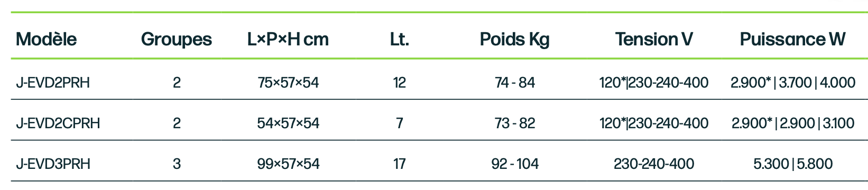
Task: Select weight value 92 - 104
Action: tap(515, 164)
